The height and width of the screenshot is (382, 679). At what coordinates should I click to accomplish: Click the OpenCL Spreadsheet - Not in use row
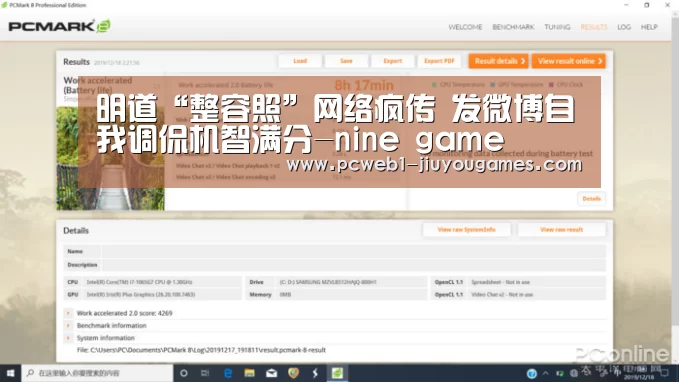click(x=518, y=282)
